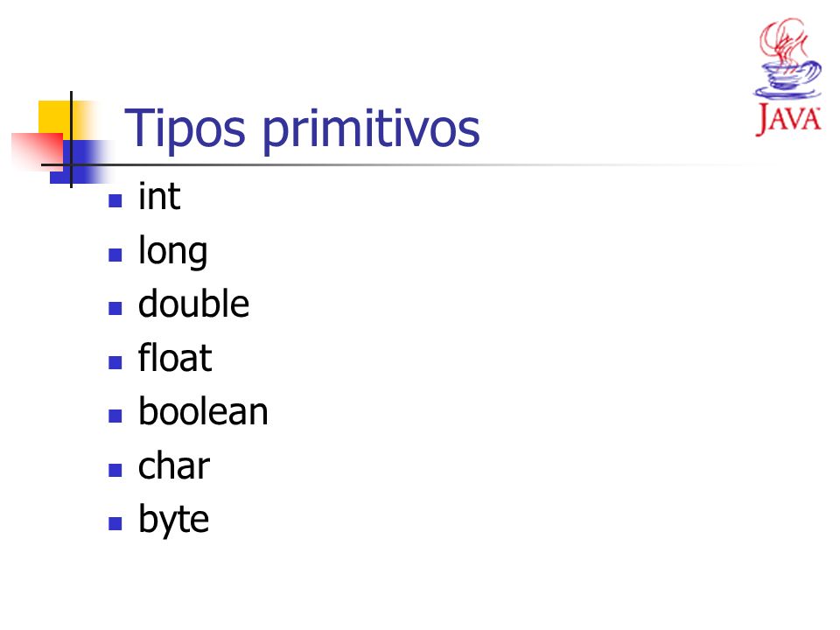
Task: Click the blue bullet beside float
Action: (x=115, y=362)
